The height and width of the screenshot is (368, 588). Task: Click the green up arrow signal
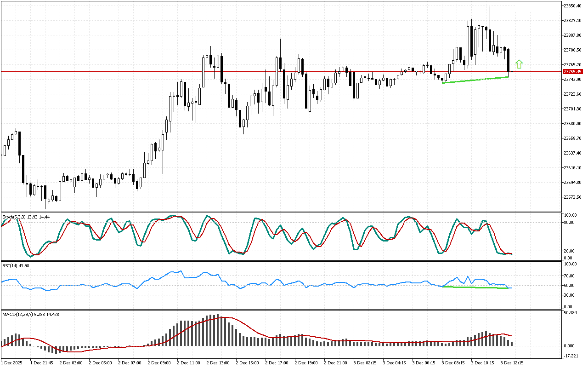[x=519, y=64]
